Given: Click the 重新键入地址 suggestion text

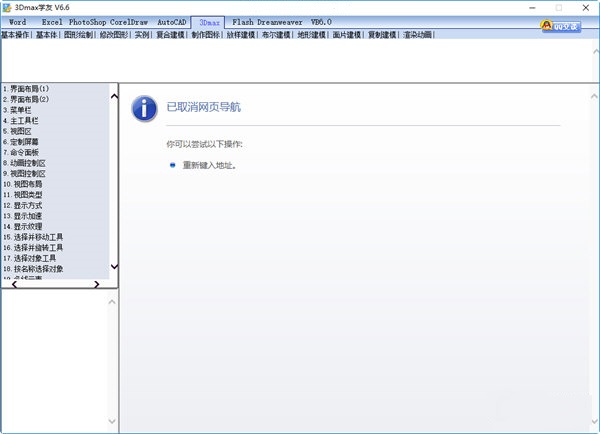Looking at the screenshot, I should (210, 165).
